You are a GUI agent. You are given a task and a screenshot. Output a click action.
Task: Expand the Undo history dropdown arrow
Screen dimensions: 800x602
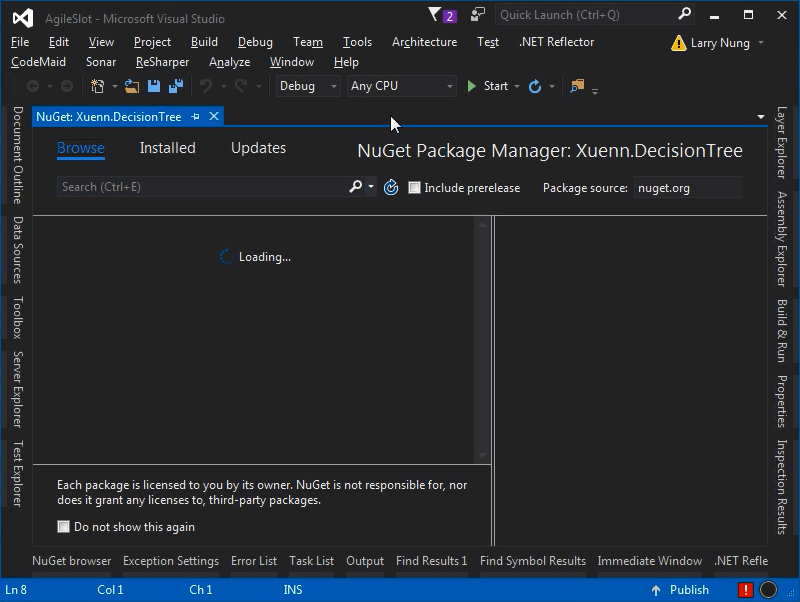click(223, 87)
